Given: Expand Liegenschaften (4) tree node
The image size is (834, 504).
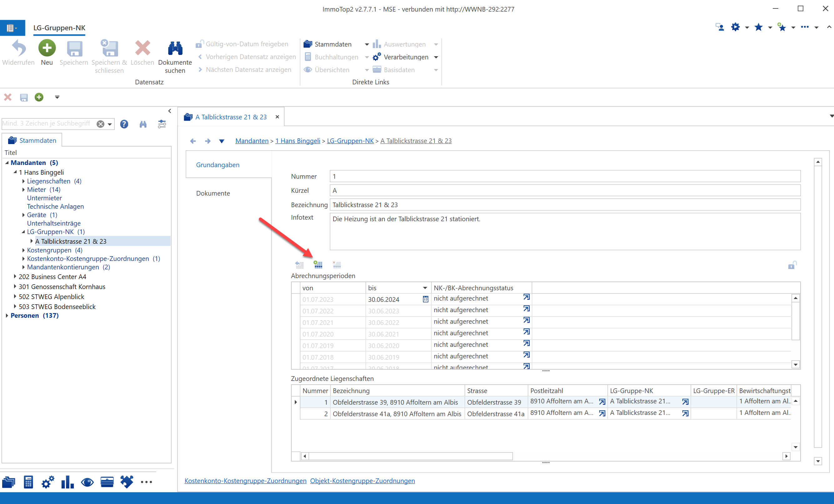Looking at the screenshot, I should point(23,181).
